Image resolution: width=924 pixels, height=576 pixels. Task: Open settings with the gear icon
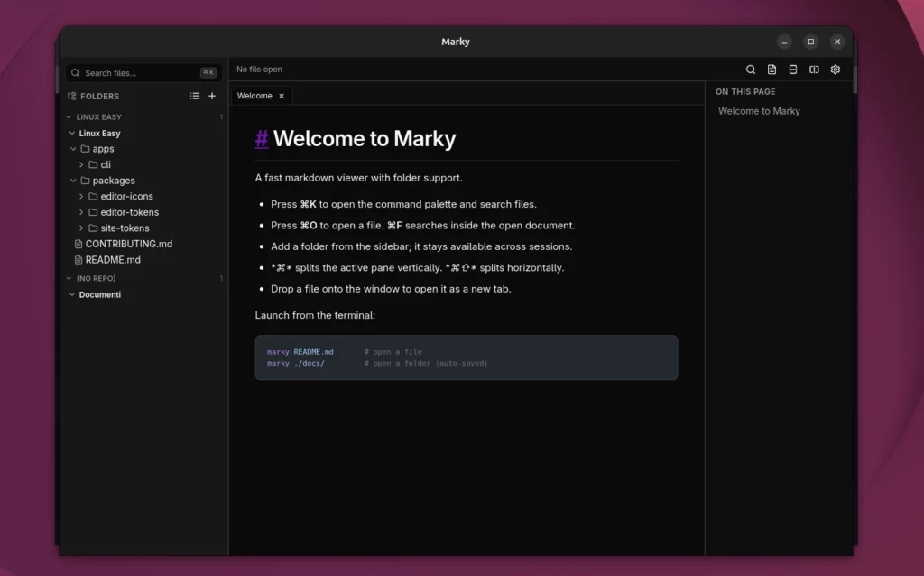[x=835, y=70]
